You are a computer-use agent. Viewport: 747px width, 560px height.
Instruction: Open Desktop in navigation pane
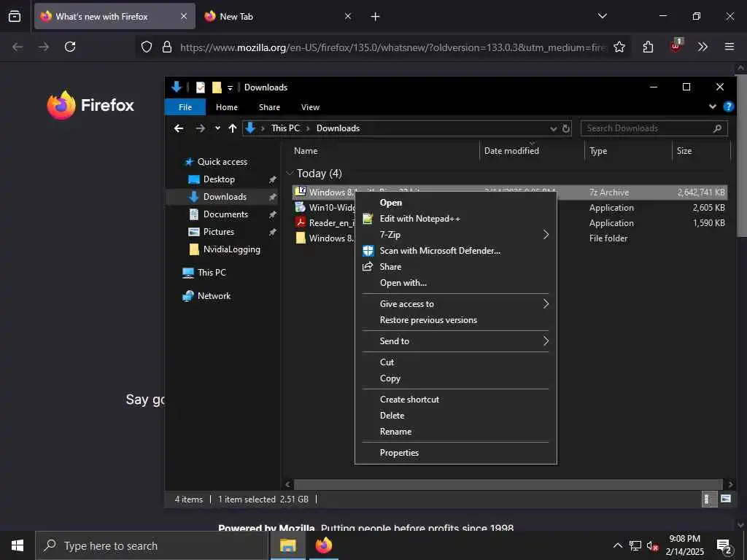click(x=219, y=179)
